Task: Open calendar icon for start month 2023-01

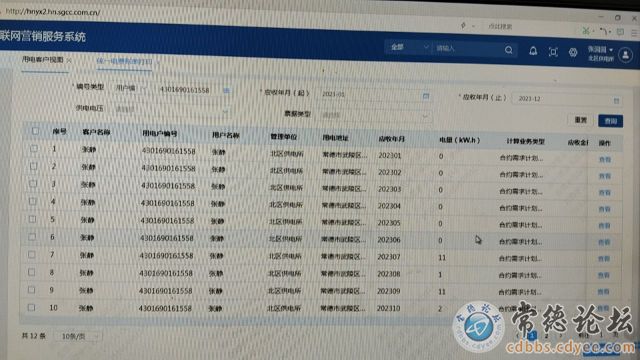Action: pos(426,96)
